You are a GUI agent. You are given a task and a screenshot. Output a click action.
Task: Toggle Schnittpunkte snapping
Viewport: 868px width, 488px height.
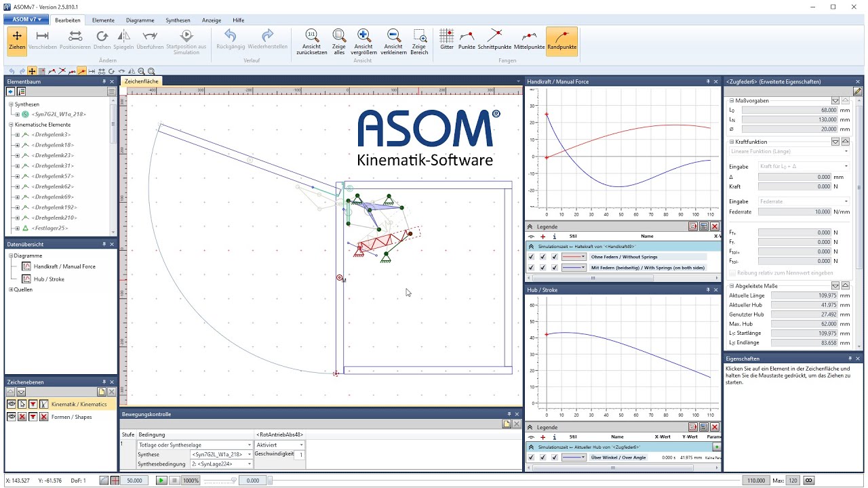click(x=494, y=40)
